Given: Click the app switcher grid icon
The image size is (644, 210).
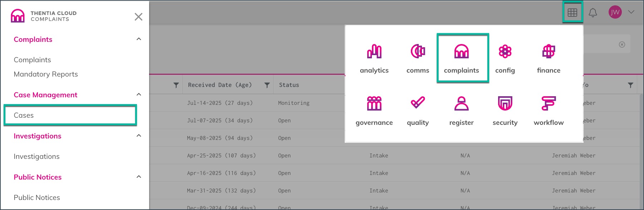Looking at the screenshot, I should pos(572,13).
